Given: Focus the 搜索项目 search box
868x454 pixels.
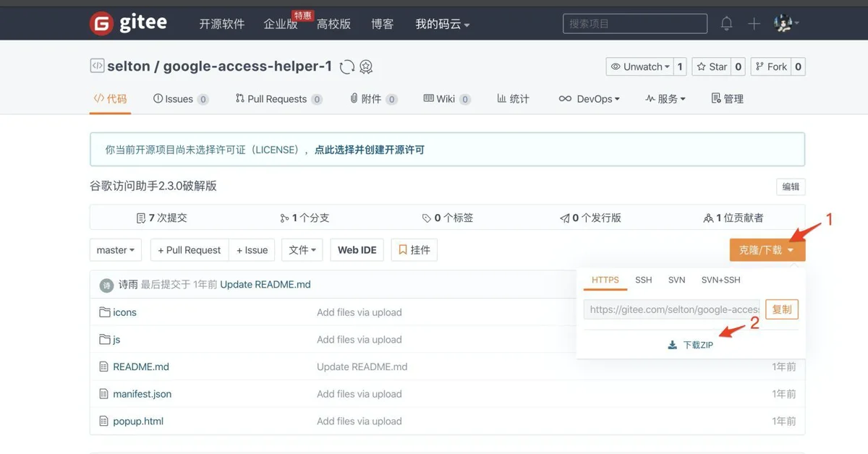Looking at the screenshot, I should [x=635, y=24].
